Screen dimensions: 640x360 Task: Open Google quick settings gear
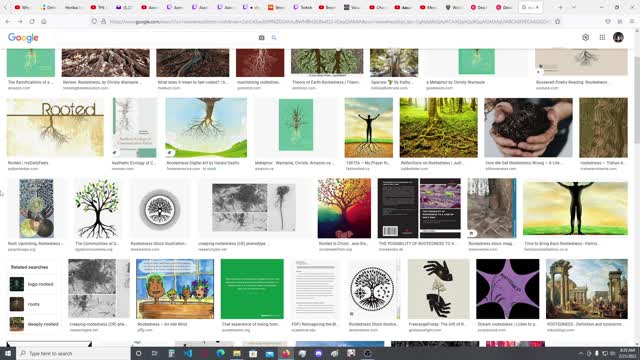585,37
